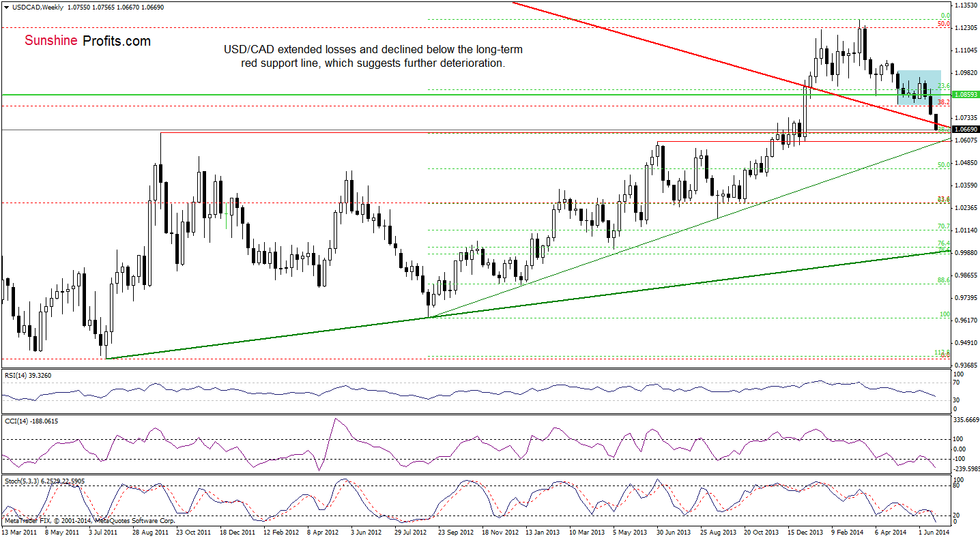Click the 0.96170 price axis value
The width and height of the screenshot is (980, 538).
[966, 320]
